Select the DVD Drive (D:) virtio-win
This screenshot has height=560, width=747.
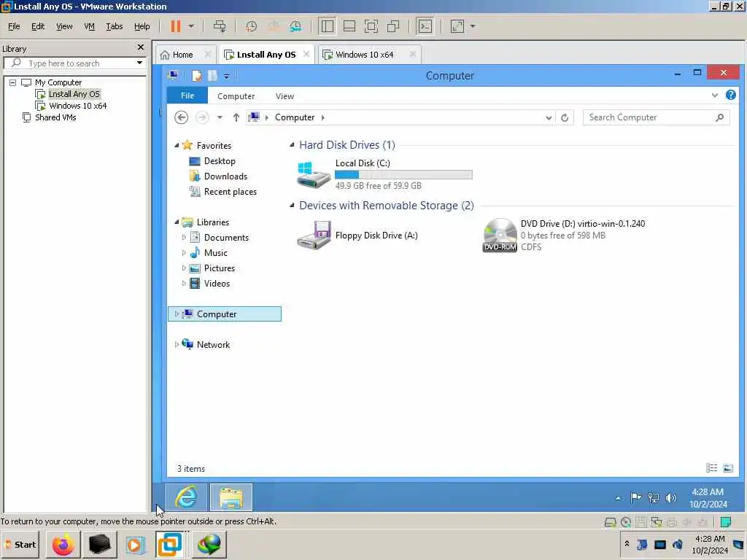564,236
